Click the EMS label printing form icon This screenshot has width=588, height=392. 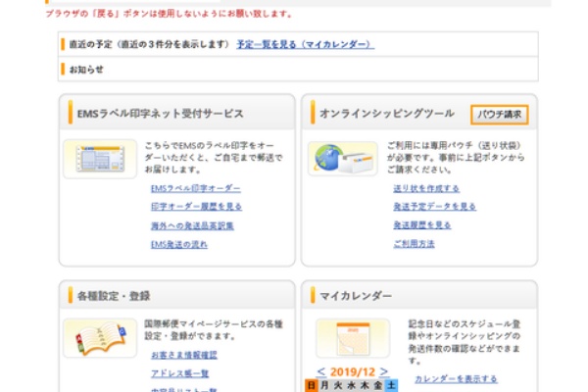pyautogui.click(x=100, y=159)
